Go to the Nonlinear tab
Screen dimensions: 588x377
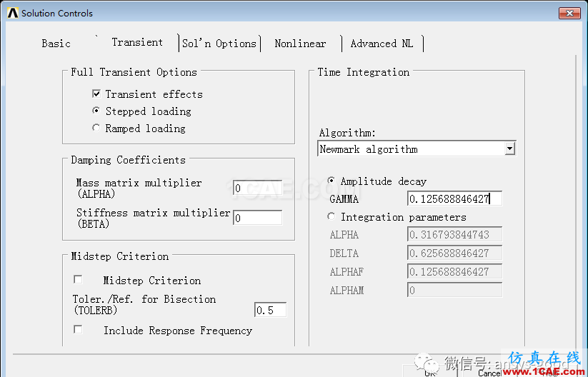(300, 44)
